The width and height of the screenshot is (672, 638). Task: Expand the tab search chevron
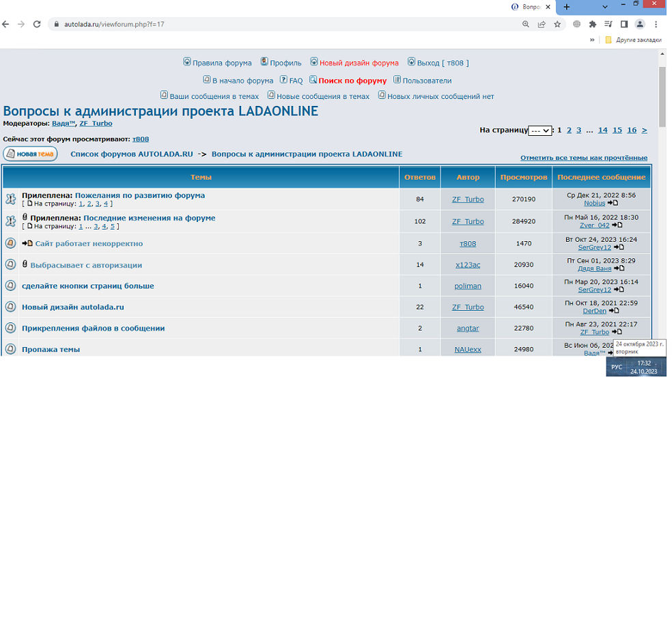pyautogui.click(x=605, y=6)
